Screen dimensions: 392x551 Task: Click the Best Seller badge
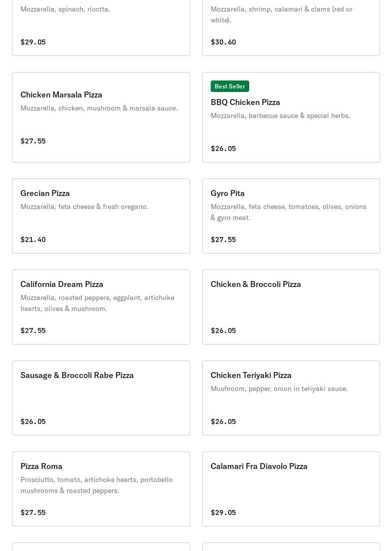pos(230,86)
